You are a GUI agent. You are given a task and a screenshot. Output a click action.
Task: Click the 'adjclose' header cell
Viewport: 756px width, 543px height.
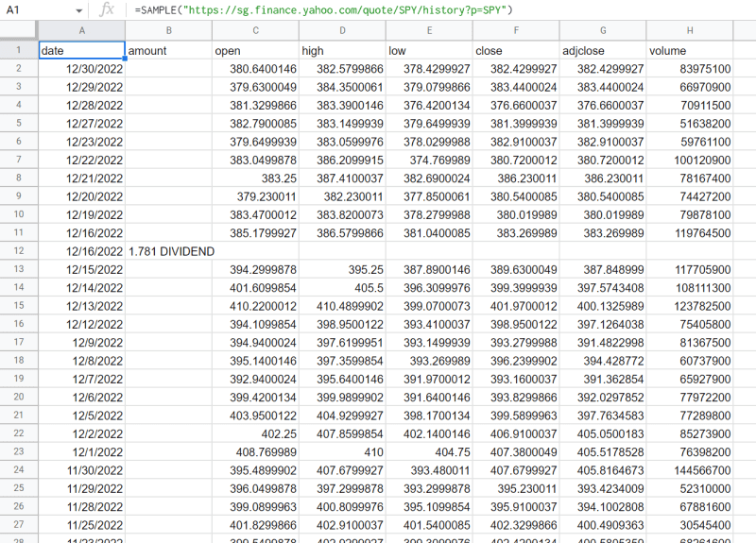[603, 50]
